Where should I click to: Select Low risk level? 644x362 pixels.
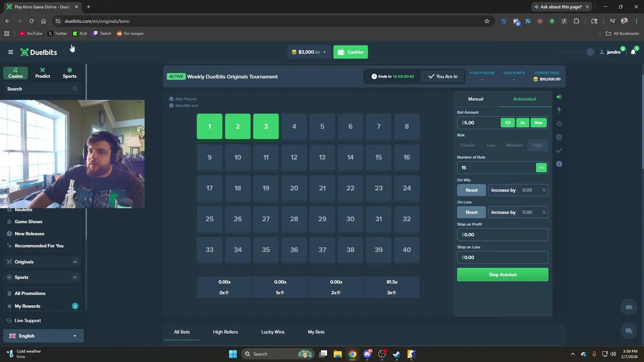491,145
